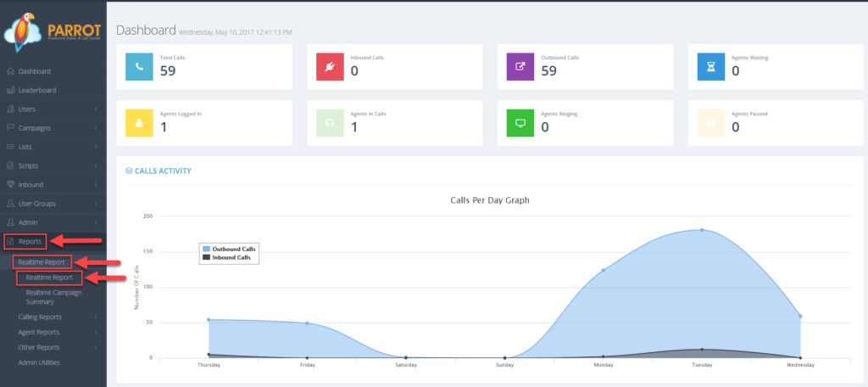The image size is (868, 387).
Task: Open Realtime Campaign Summary
Action: pyautogui.click(x=53, y=297)
